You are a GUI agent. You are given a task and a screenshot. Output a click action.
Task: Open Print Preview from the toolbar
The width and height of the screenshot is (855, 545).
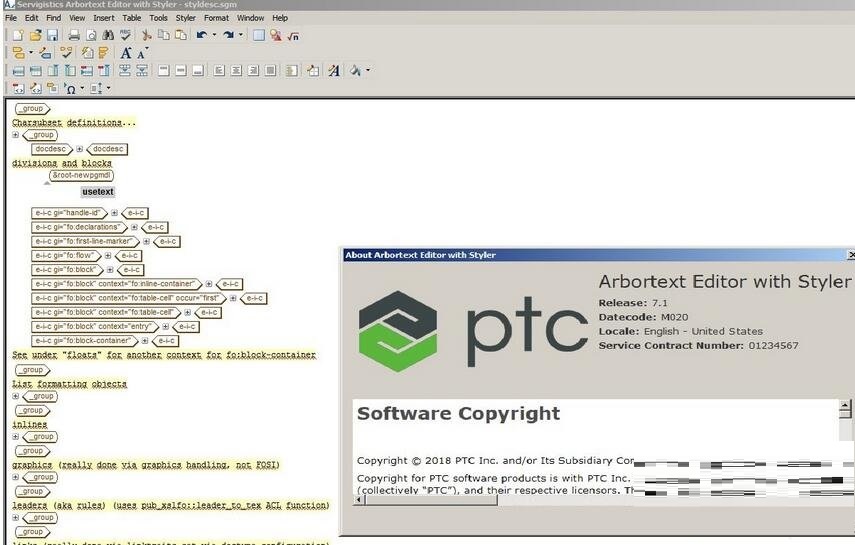click(x=91, y=35)
